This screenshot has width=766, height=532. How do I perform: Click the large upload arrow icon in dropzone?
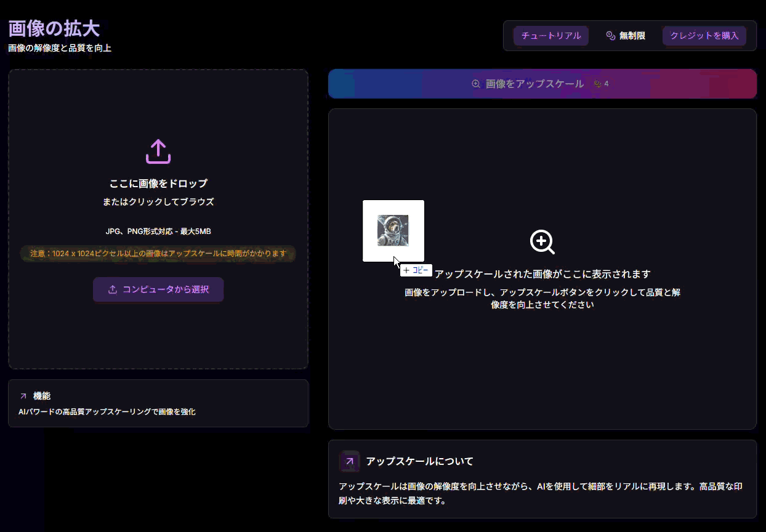pyautogui.click(x=158, y=151)
